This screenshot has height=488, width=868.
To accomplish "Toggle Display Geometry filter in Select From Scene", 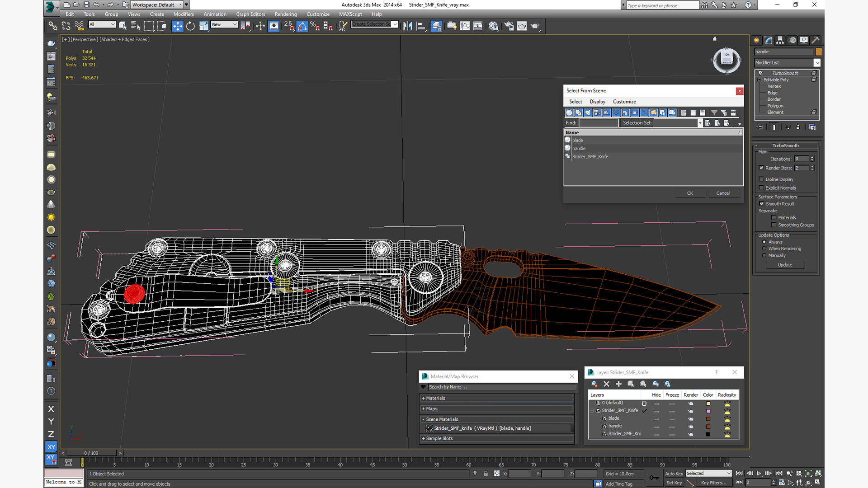I will (x=569, y=113).
